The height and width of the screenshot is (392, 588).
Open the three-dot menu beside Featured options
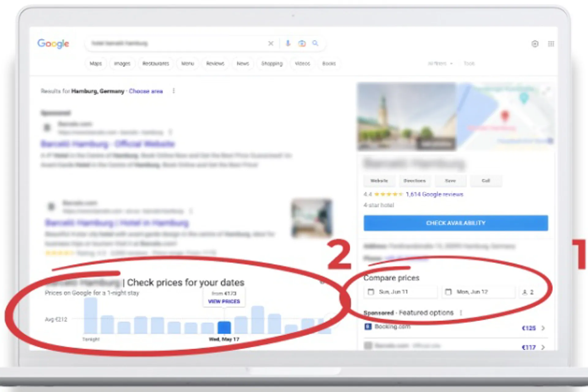click(461, 313)
